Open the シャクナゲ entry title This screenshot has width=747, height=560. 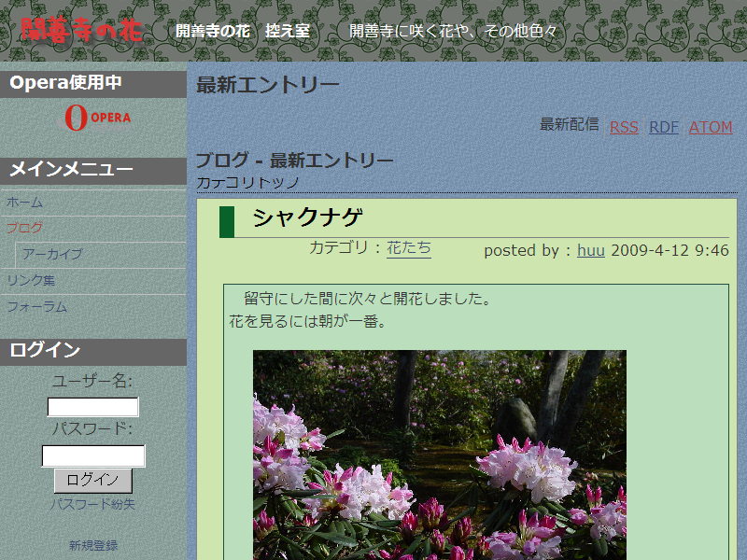[307, 218]
